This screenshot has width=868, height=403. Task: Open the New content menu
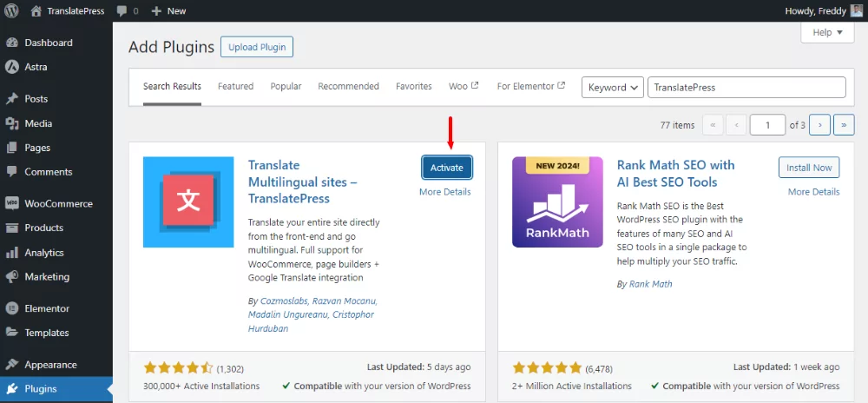coord(169,11)
